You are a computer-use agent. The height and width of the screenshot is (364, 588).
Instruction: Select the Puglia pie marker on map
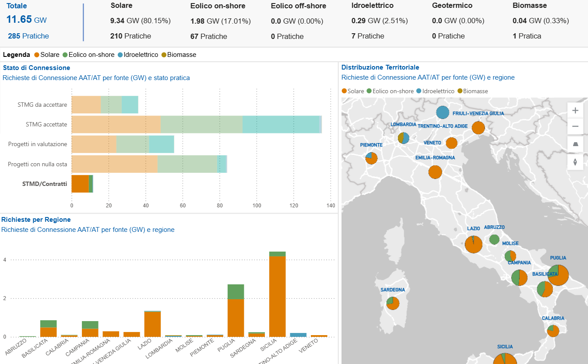558,275
